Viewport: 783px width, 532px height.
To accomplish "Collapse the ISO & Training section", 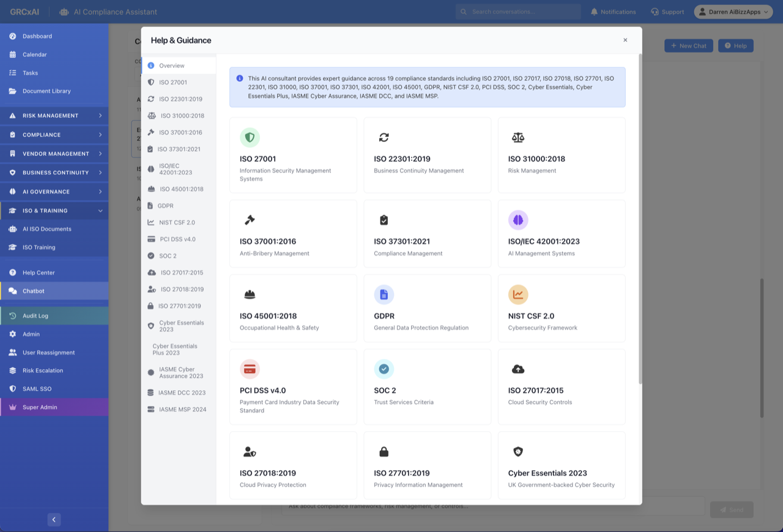I will click(54, 210).
